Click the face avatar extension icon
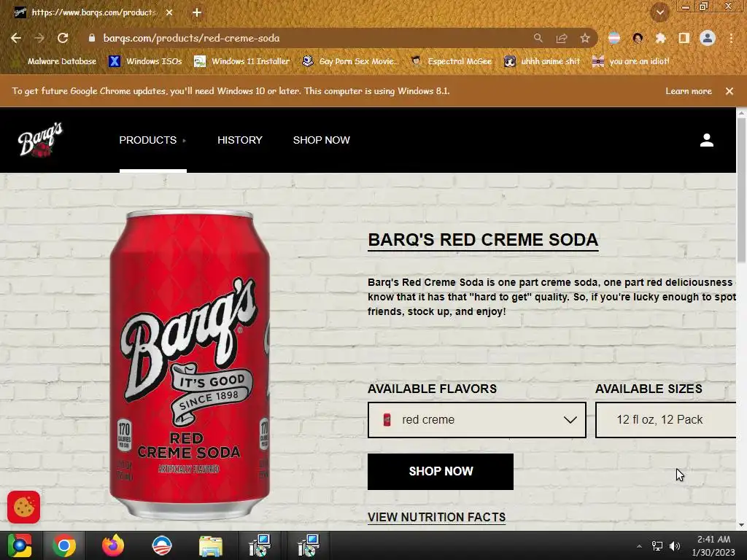 [x=638, y=38]
